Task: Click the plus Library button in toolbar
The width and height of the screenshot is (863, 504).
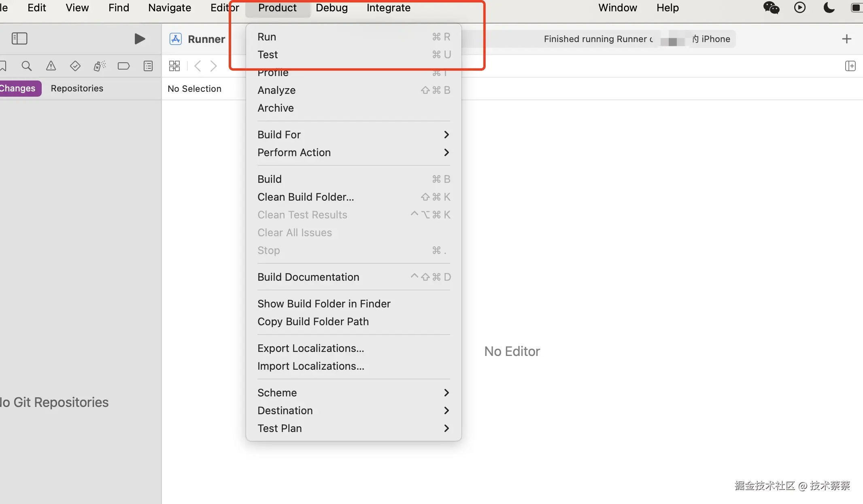Action: [846, 39]
